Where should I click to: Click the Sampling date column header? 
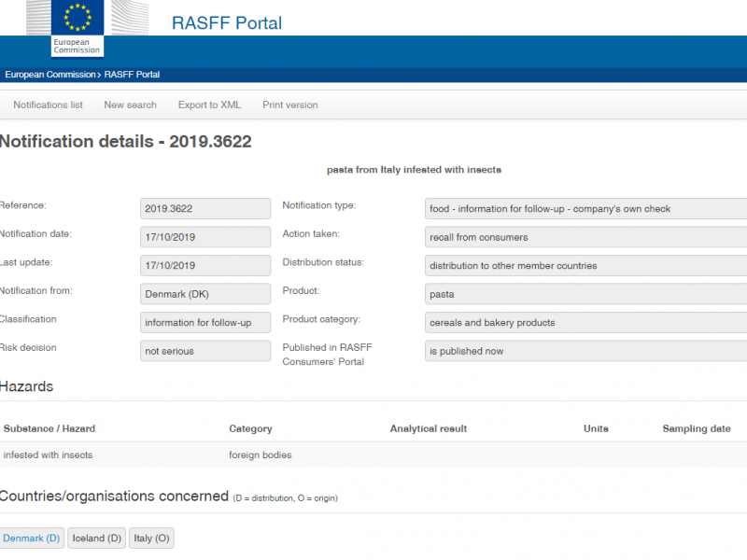[x=697, y=428]
